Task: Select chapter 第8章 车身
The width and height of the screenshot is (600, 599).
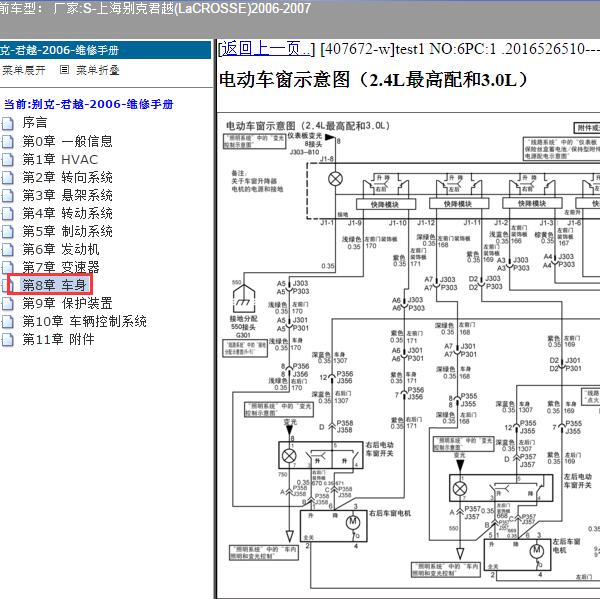Action: click(x=54, y=285)
